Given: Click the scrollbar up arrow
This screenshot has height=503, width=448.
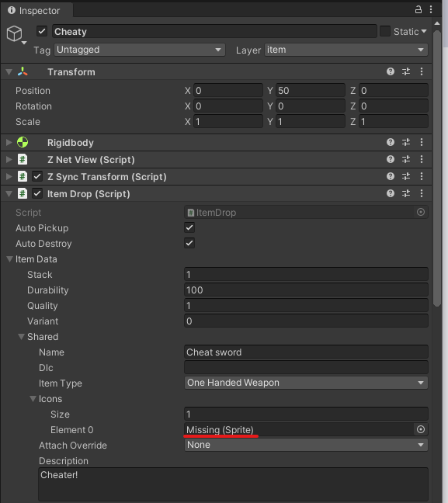Looking at the screenshot, I should tap(437, 23).
